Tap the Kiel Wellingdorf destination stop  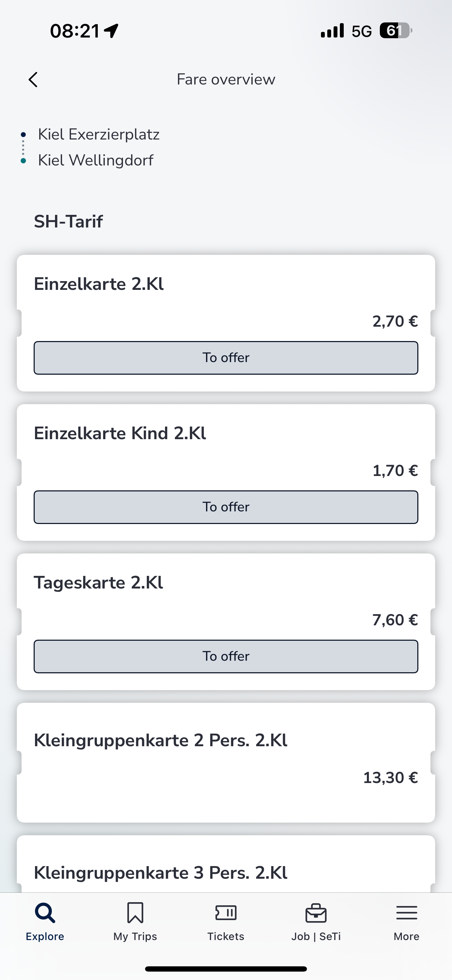[x=96, y=160]
